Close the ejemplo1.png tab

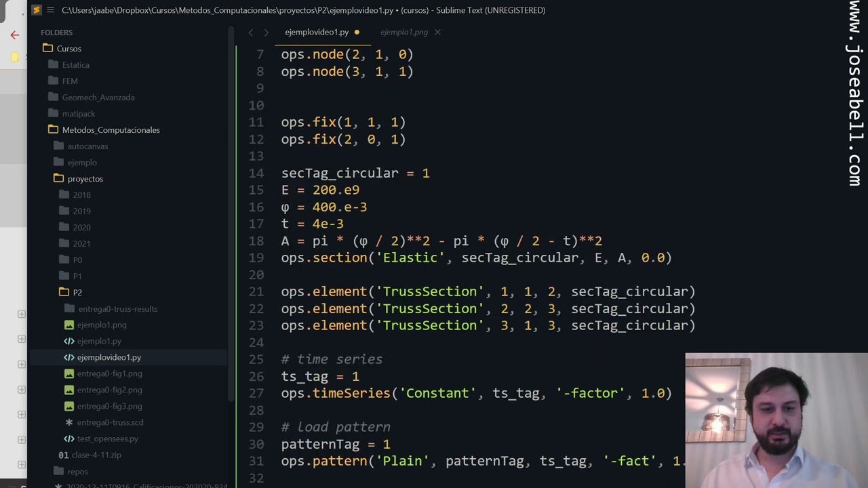tap(437, 32)
